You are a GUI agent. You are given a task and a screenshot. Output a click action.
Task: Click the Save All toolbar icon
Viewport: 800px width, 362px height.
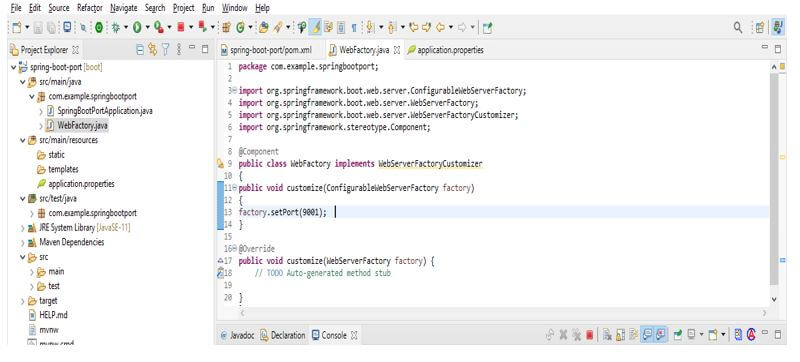tap(51, 28)
